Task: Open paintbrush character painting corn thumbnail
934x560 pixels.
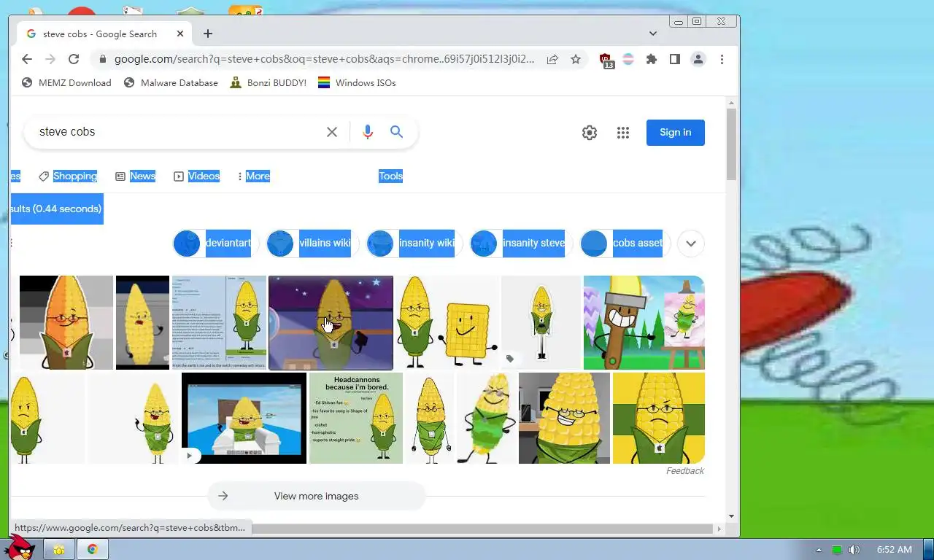Action: click(644, 322)
